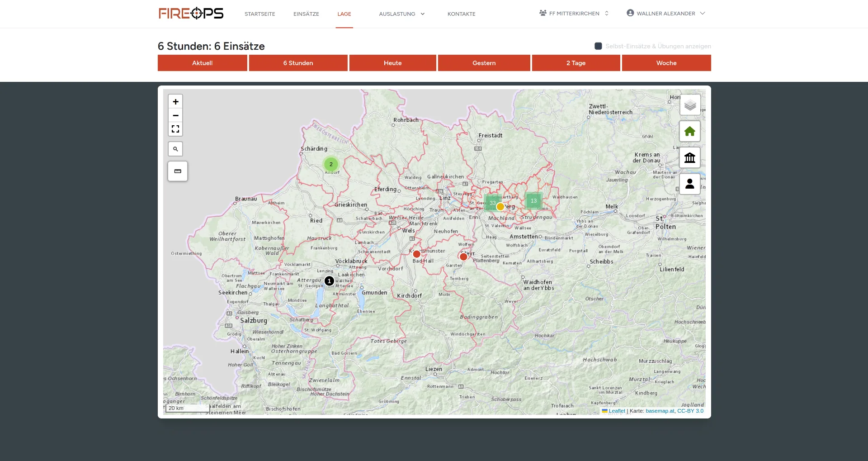Screen dimensions: 868x461
Task: Select the Lage navigation tab
Action: point(344,14)
